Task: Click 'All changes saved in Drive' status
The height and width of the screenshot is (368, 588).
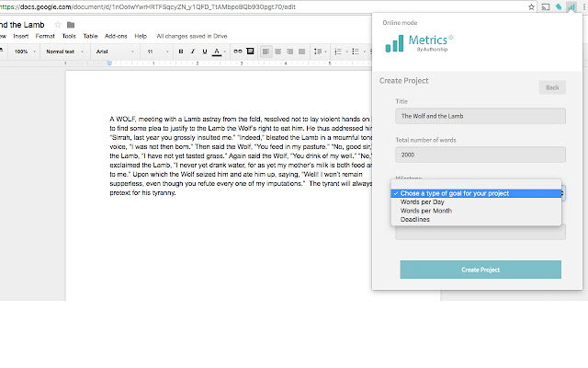Action: (192, 36)
